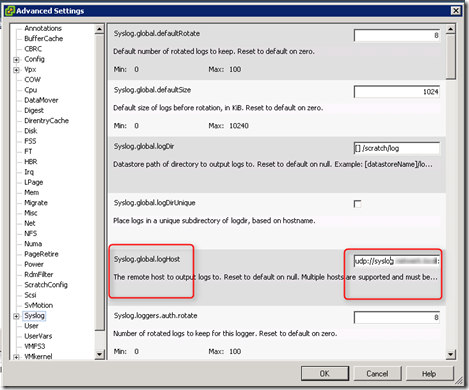
Task: Click settings list scrollbar thumb
Action: click(x=450, y=56)
